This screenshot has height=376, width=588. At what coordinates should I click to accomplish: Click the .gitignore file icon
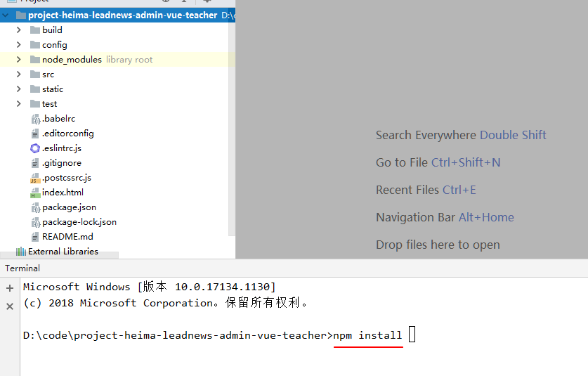[x=35, y=163]
